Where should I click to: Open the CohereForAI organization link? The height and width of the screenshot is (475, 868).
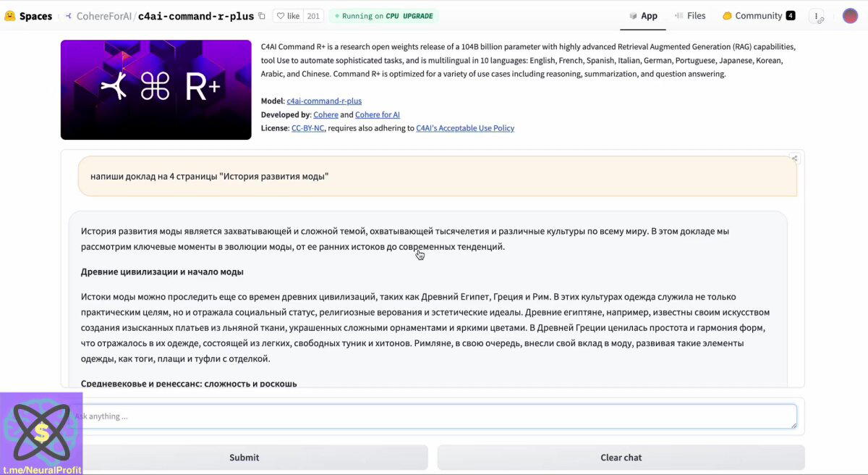point(103,16)
